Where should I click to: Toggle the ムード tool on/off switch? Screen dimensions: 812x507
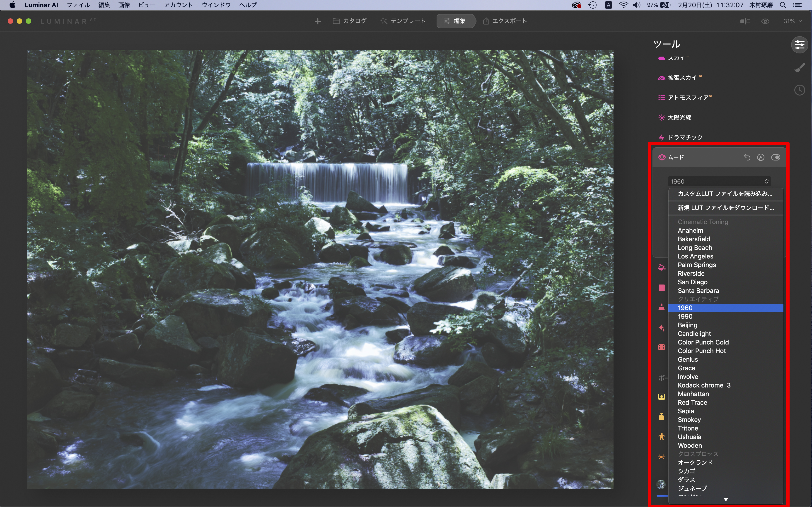pyautogui.click(x=776, y=157)
